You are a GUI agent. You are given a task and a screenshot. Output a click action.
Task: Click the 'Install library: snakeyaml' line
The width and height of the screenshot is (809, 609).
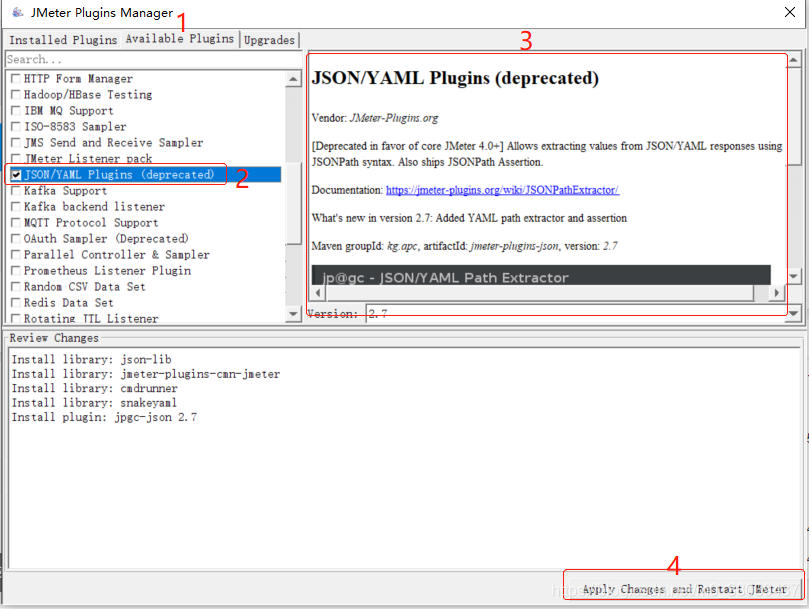[94, 403]
